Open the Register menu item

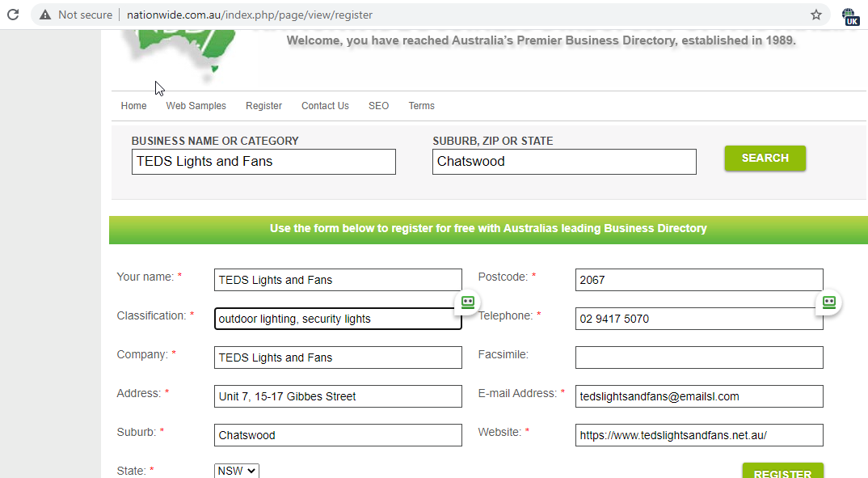tap(263, 106)
